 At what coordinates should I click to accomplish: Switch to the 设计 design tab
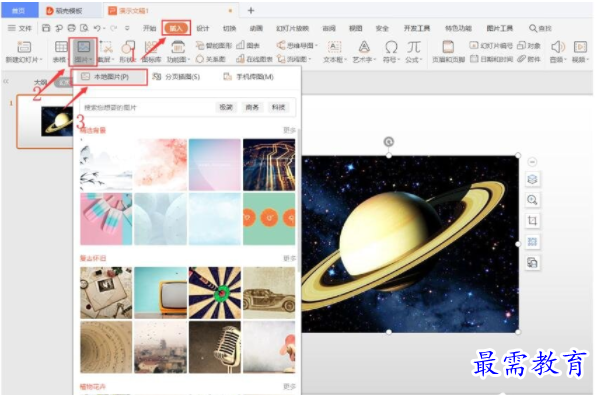tap(203, 28)
